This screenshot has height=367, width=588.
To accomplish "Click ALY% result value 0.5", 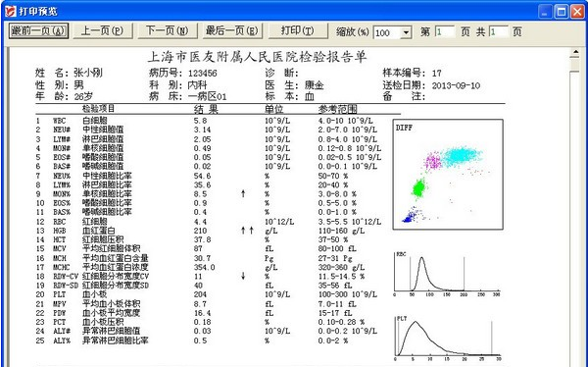I will click(x=200, y=341).
